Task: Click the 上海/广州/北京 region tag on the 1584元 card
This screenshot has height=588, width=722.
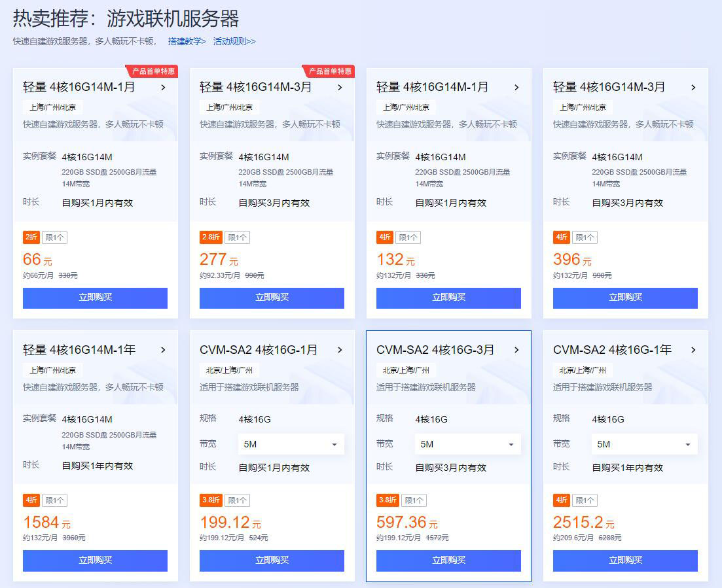Action: click(53, 370)
